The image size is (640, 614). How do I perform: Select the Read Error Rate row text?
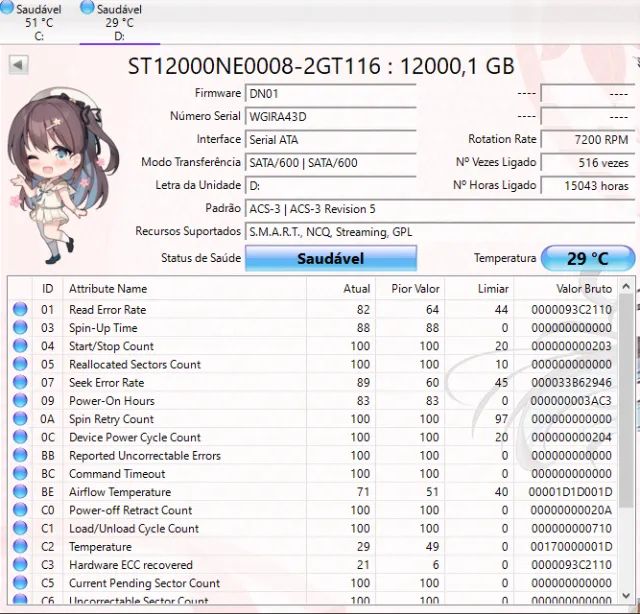click(x=107, y=309)
